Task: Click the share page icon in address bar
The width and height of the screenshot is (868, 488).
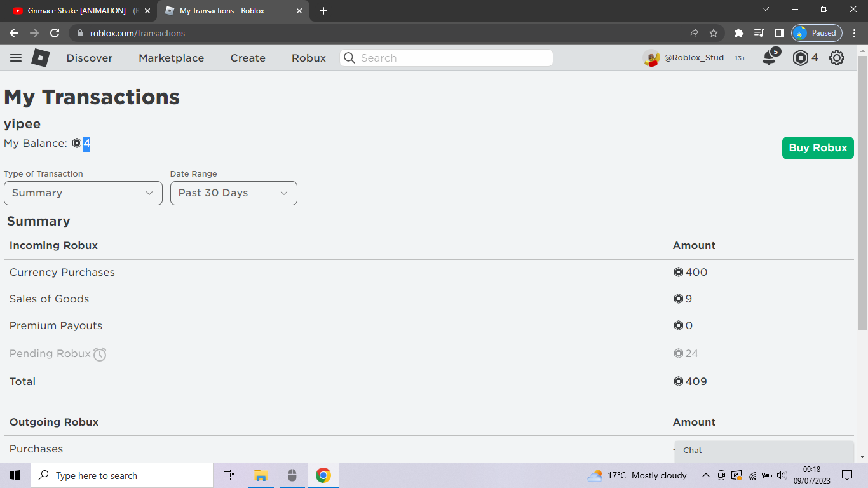Action: tap(693, 33)
